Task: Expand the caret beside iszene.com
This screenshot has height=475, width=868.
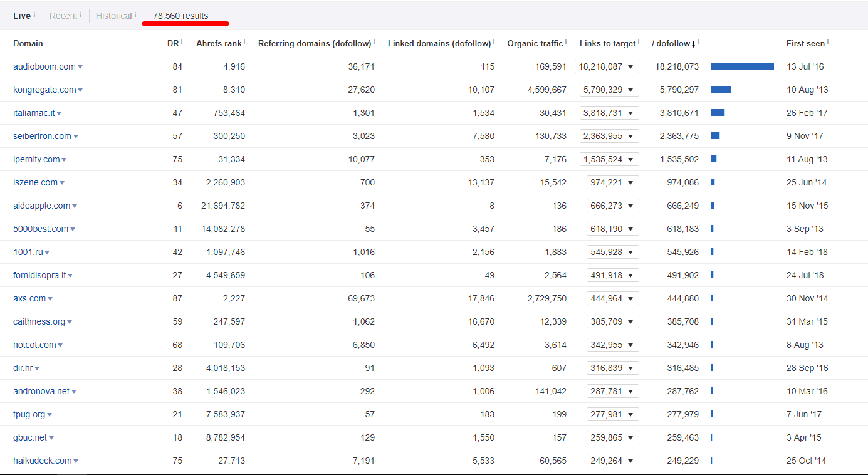Action: tap(63, 182)
